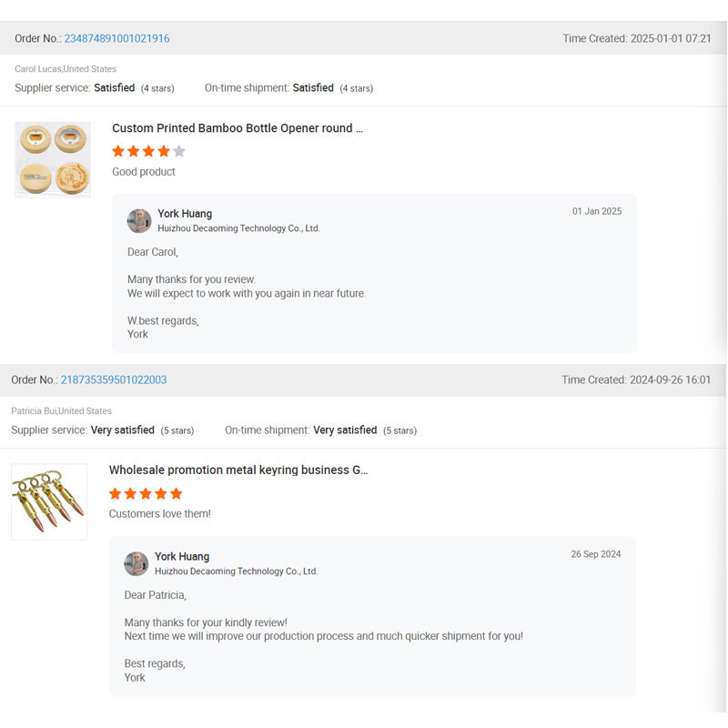Select York Huang name in first reply

[185, 214]
